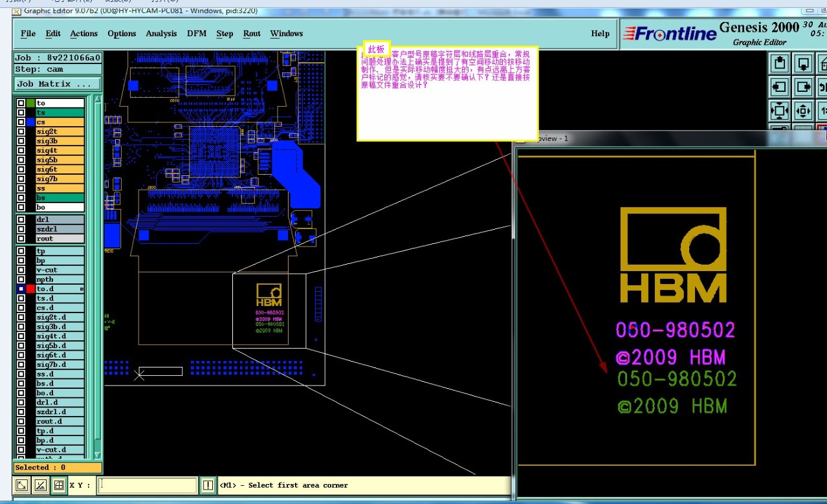Click the pan right icon

[x=803, y=87]
